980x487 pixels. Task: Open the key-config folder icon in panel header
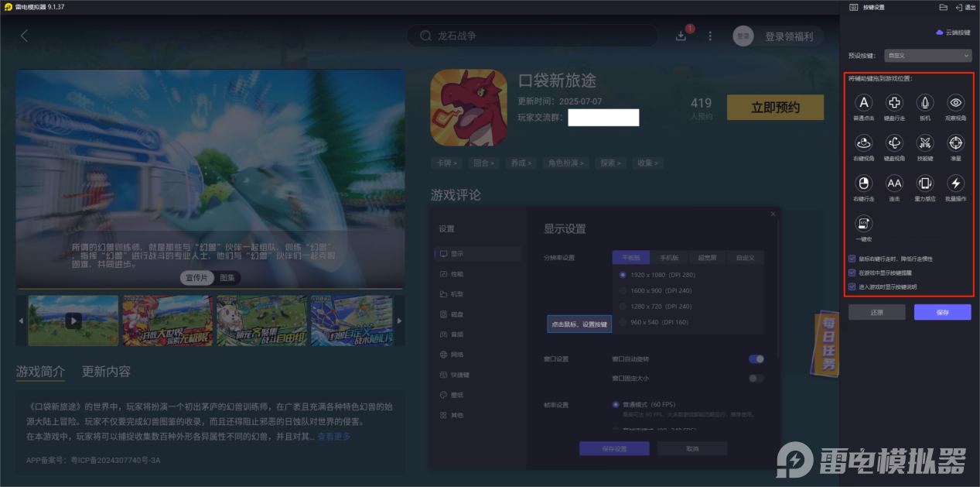point(943,7)
